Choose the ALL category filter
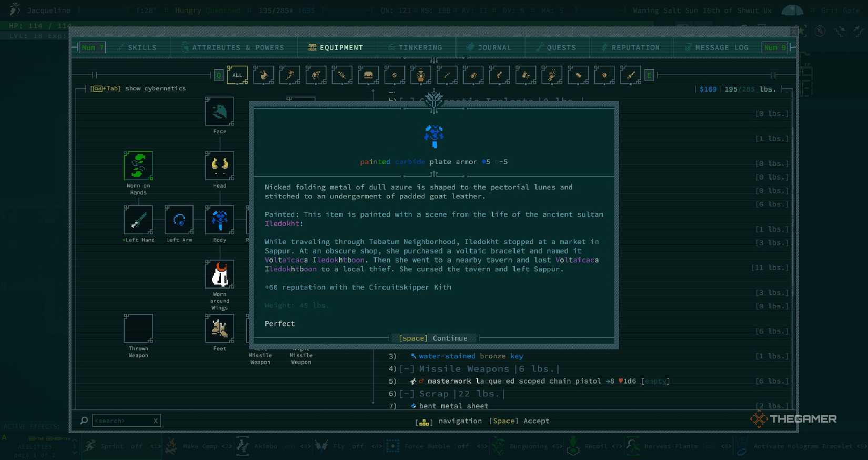 pyautogui.click(x=237, y=75)
